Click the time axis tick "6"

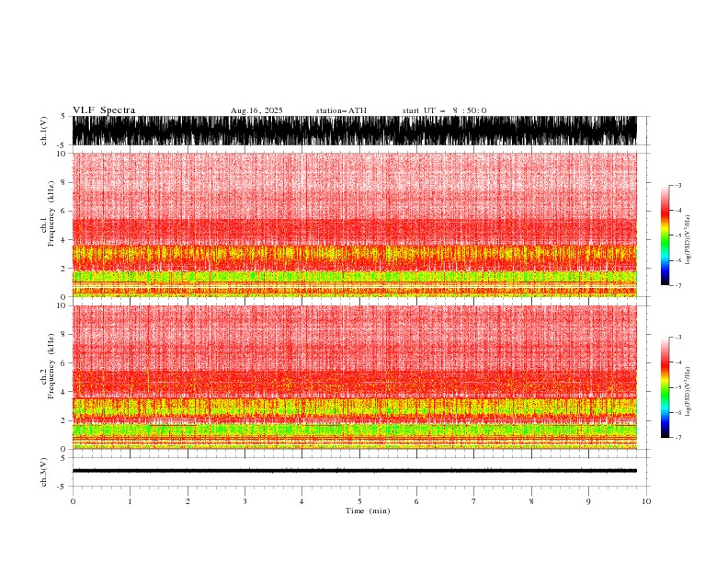(x=416, y=501)
